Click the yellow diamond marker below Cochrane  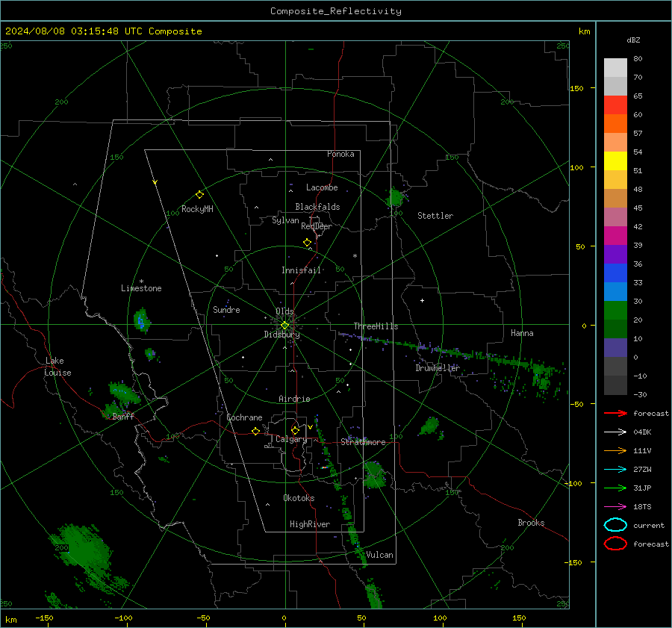pos(255,431)
